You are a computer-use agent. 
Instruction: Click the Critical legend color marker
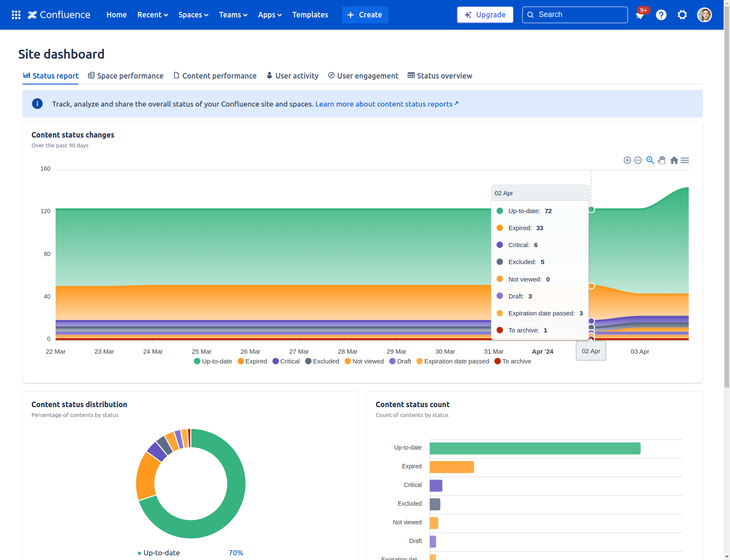point(276,361)
